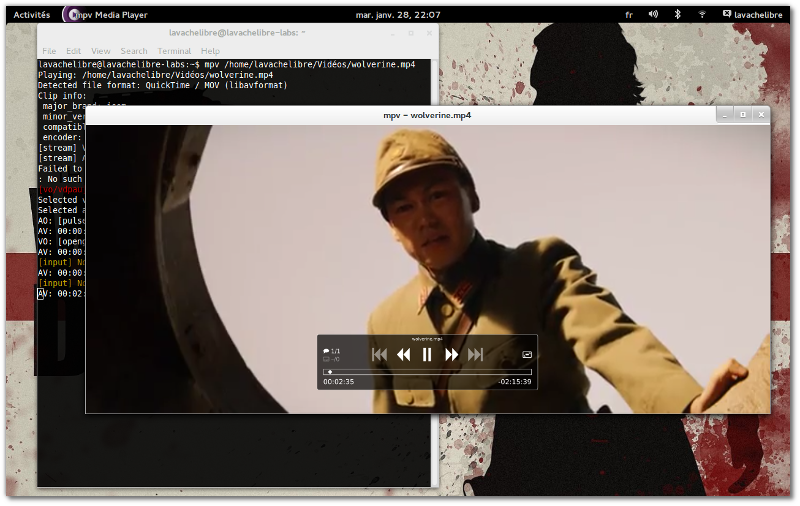Skip to previous playlist item

pos(379,354)
